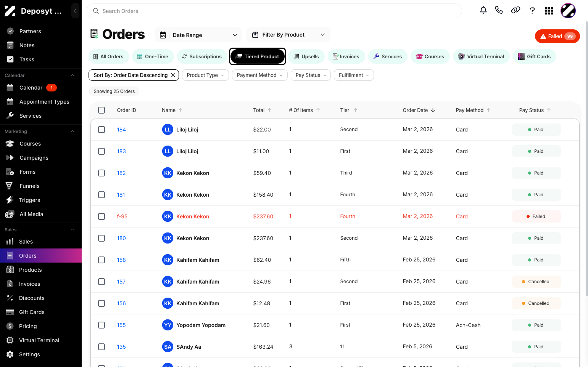Open the Virtual Terminal tab
Image resolution: width=588 pixels, height=367 pixels.
tap(481, 56)
